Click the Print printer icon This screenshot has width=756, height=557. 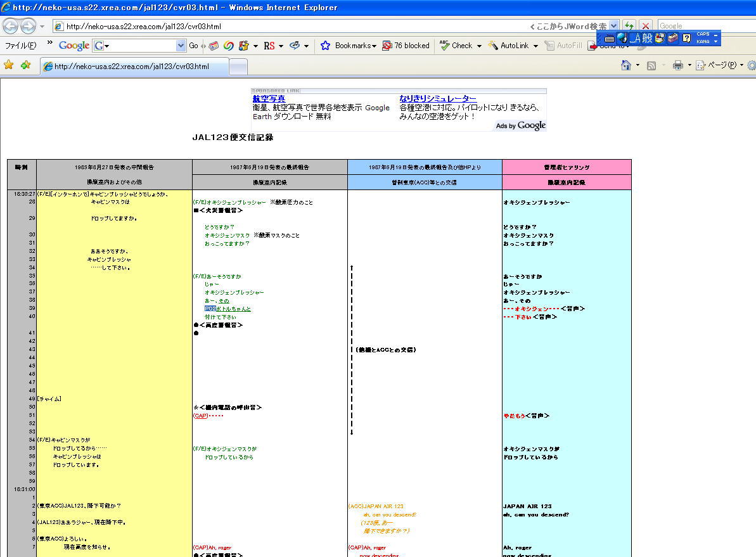pyautogui.click(x=678, y=66)
